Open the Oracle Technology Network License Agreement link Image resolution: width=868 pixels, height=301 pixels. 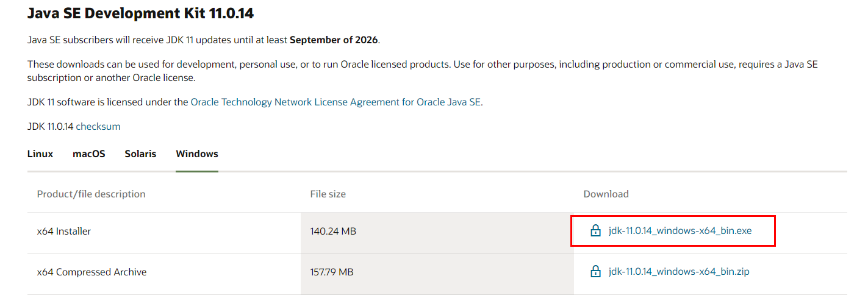pos(336,102)
